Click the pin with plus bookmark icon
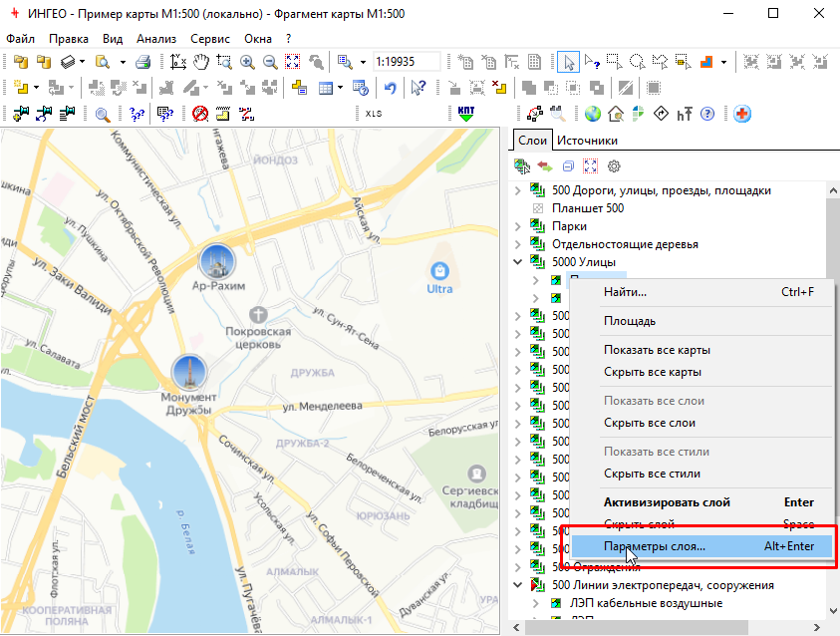The width and height of the screenshot is (840, 636). tap(21, 114)
